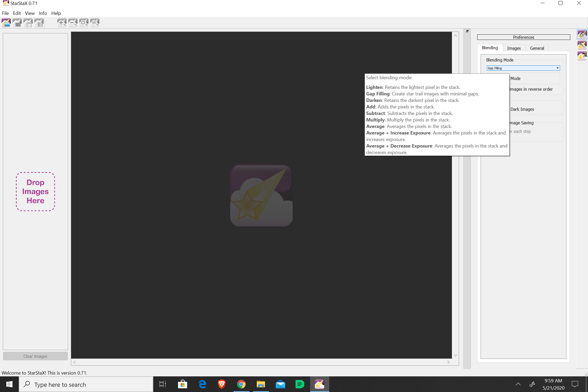Show hidden system tray icons
Screen dimensions: 588x392
tap(518, 384)
